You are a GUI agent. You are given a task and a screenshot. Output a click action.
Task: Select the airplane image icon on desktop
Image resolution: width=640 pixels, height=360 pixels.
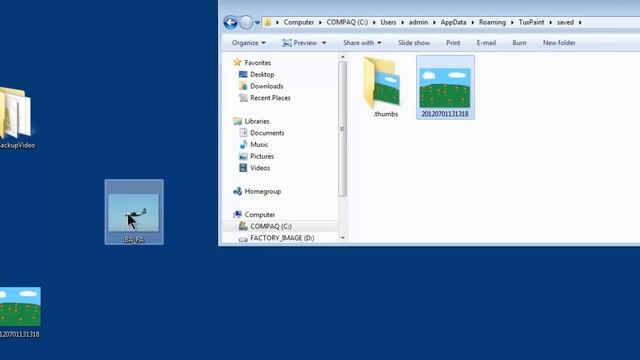(x=134, y=212)
